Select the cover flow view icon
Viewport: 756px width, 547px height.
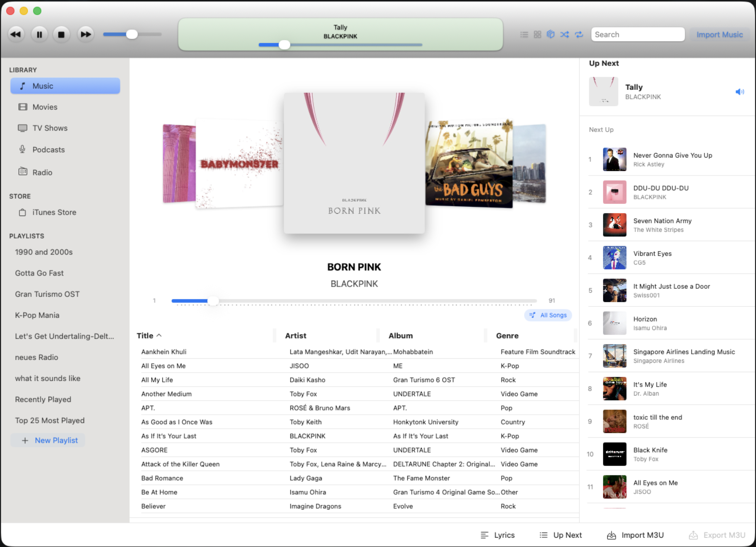pyautogui.click(x=550, y=34)
